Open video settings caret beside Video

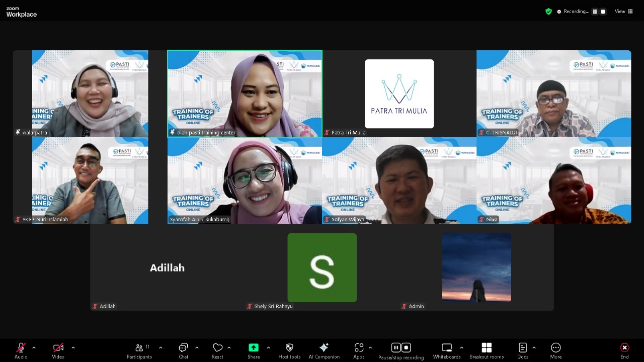73,348
